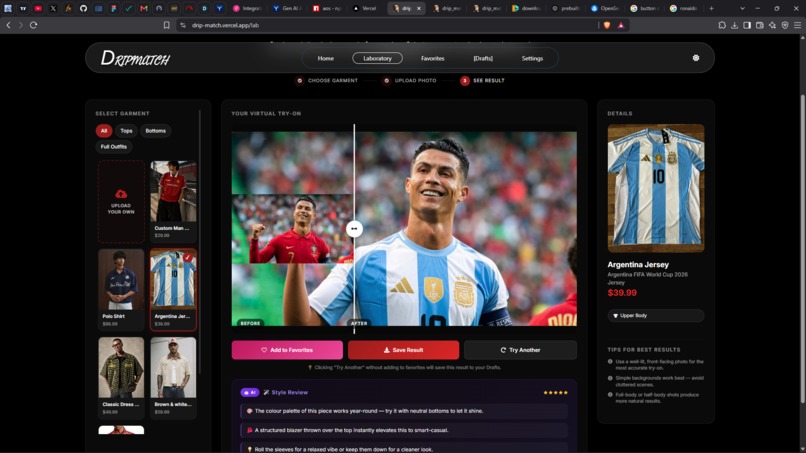
Task: View site information icon in address bar
Action: pos(182,25)
